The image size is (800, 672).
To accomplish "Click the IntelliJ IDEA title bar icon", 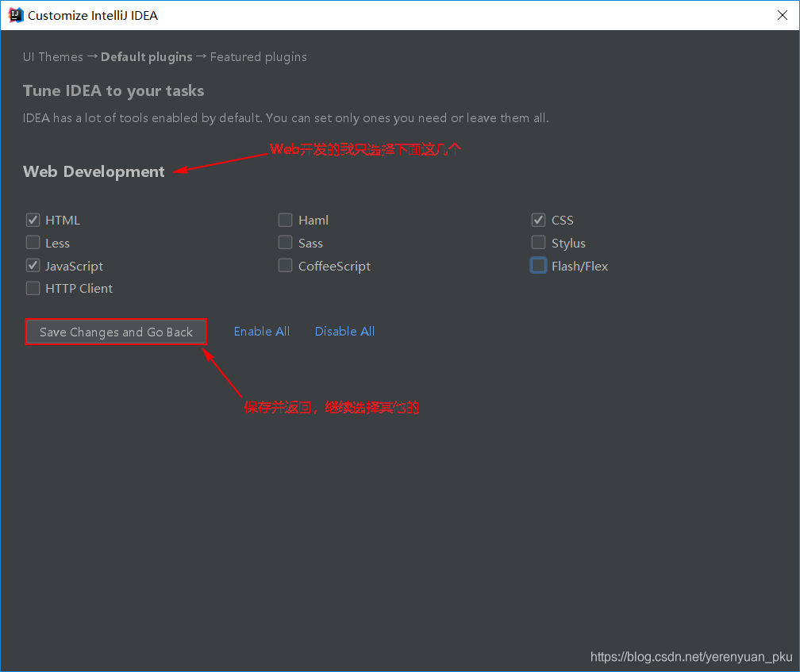I will tap(16, 15).
